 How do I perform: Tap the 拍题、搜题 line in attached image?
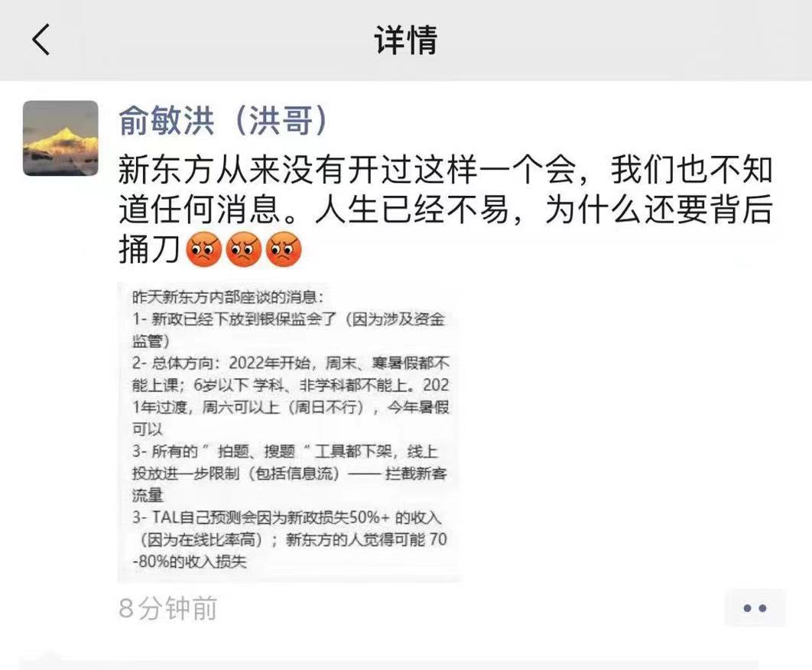(285, 451)
